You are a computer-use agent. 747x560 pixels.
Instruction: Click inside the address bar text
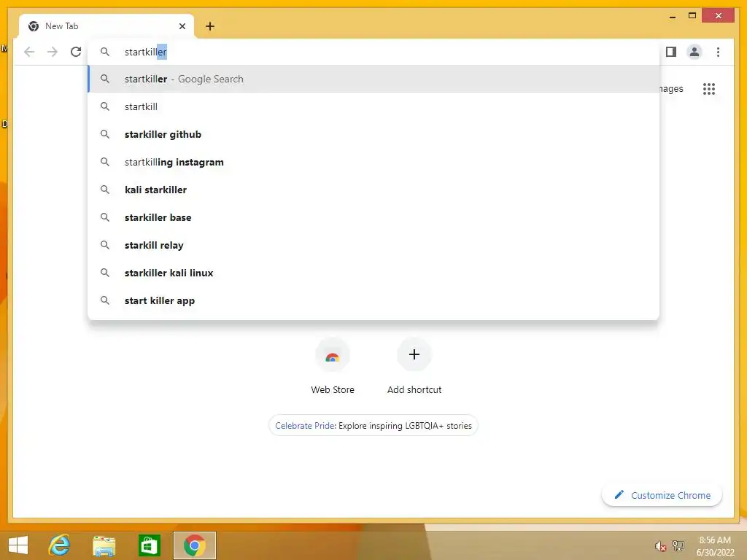[x=146, y=52]
